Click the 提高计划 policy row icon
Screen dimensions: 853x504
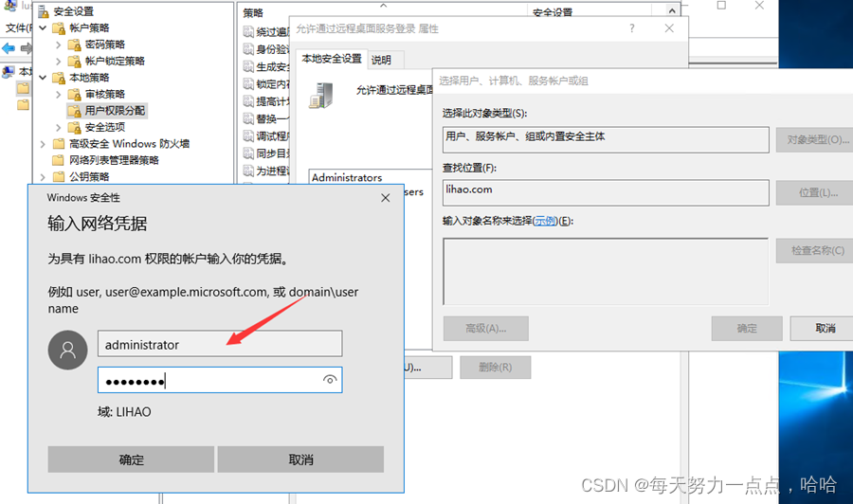coord(248,101)
